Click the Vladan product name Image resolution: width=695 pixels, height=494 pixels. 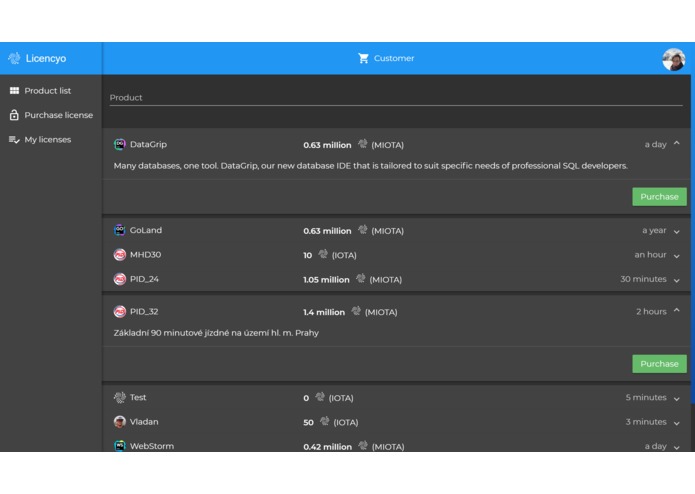[144, 422]
